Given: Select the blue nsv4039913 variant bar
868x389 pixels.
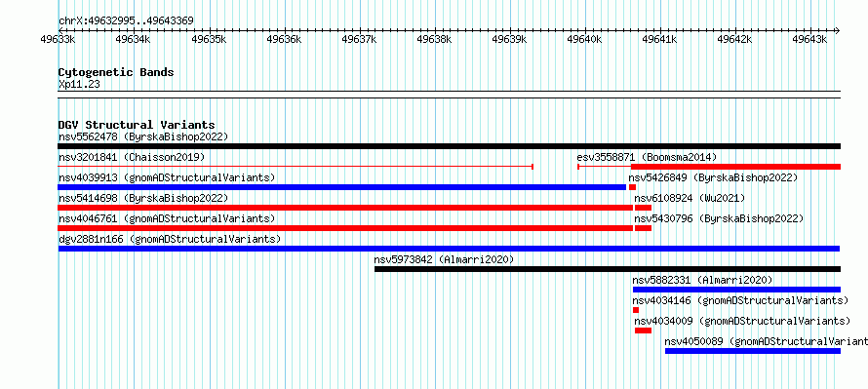Looking at the screenshot, I should coord(341,187).
